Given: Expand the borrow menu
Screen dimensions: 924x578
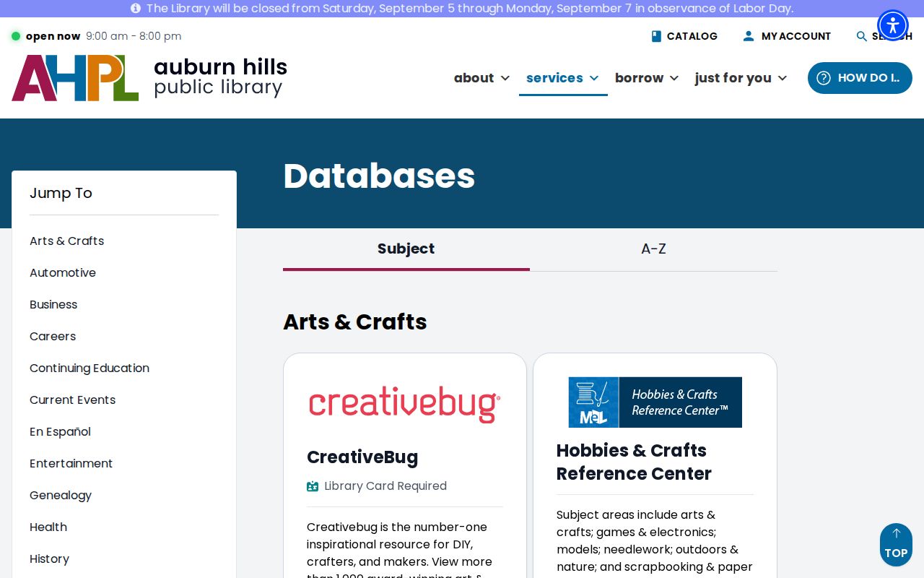Looking at the screenshot, I should (647, 78).
